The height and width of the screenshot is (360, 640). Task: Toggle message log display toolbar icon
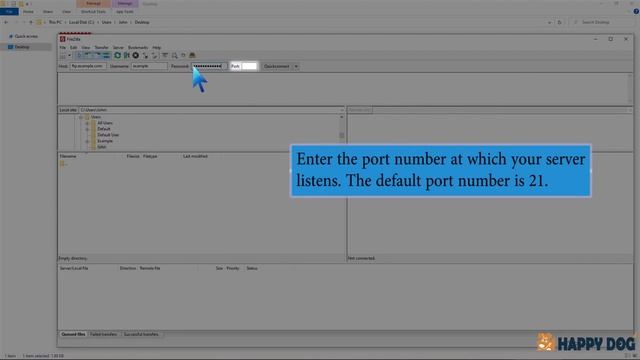79,56
